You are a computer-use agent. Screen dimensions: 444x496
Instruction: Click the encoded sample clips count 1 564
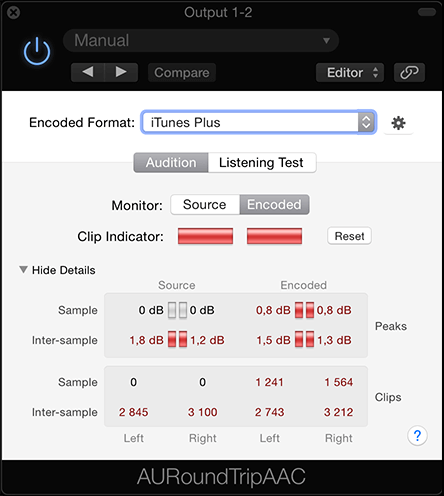[x=339, y=382]
